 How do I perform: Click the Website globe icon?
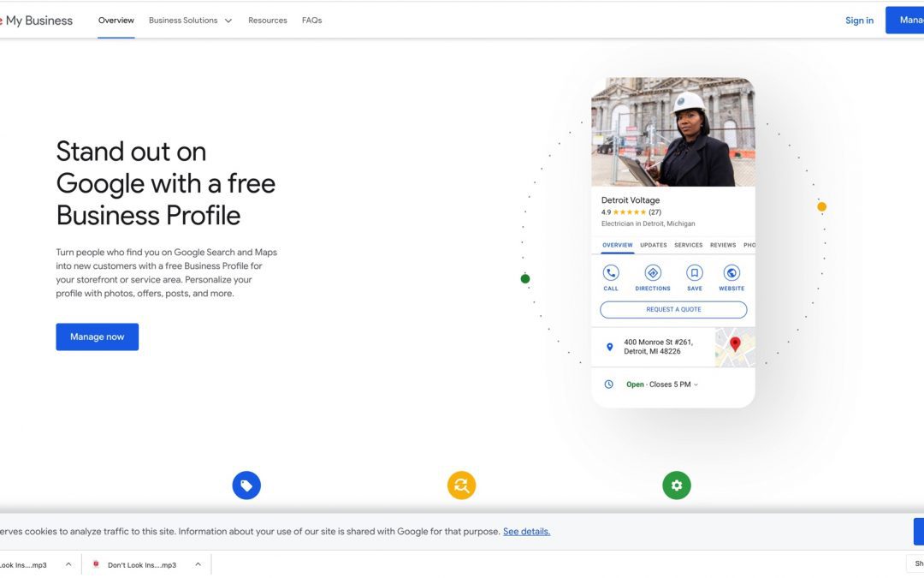pyautogui.click(x=731, y=272)
